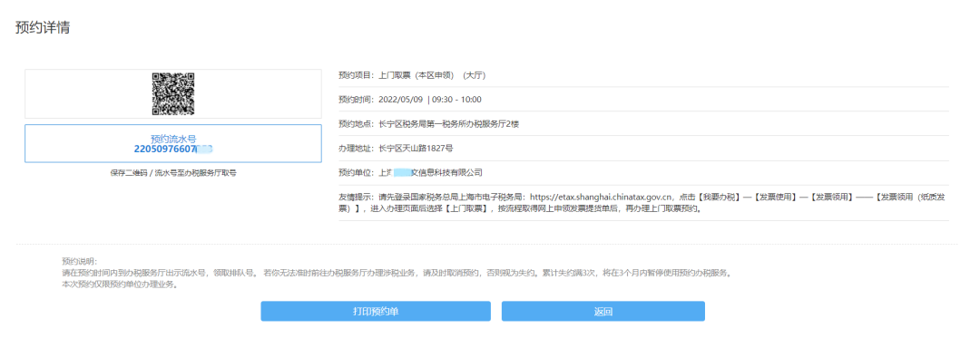Click the etax.shanghai.chinatax.gov.cn URL text
980x338 pixels.
(602, 197)
